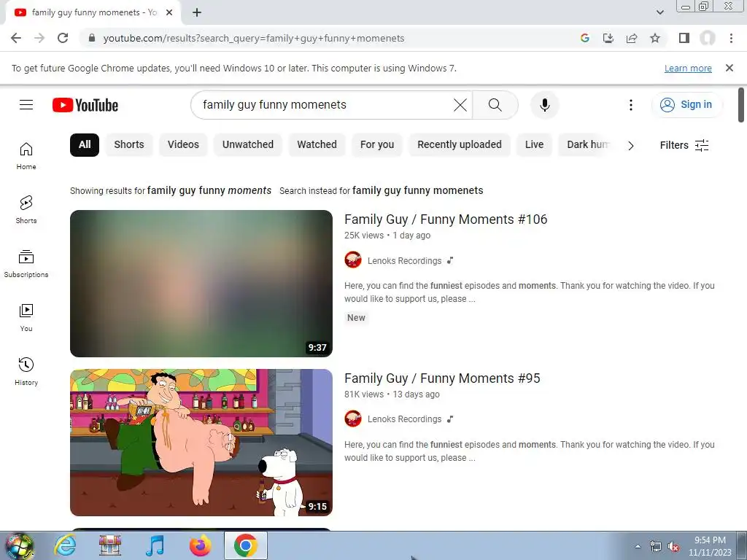
Task: Reload the page with the refresh icon
Action: point(63,38)
